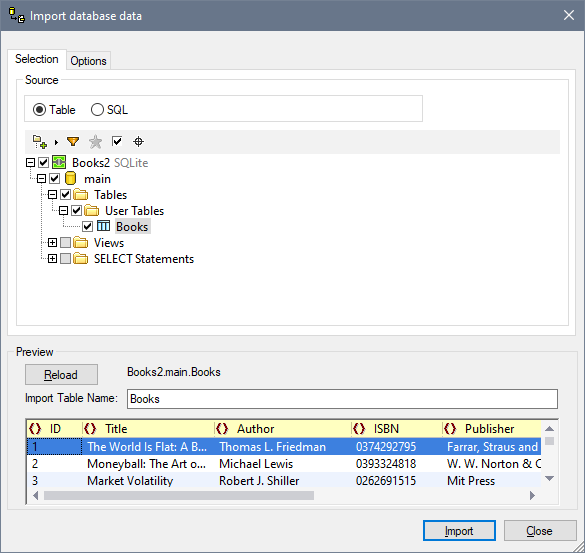Click the braces icon in ID column header
Image resolution: width=585 pixels, height=553 pixels.
(35, 429)
